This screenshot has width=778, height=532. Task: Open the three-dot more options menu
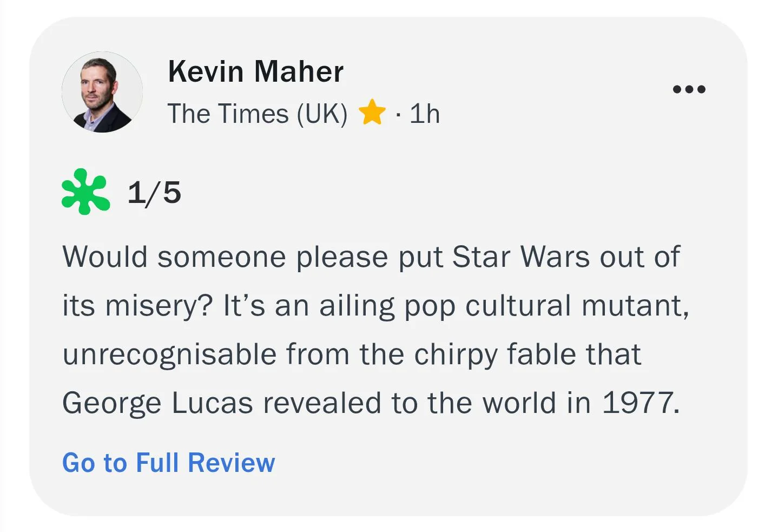point(689,89)
